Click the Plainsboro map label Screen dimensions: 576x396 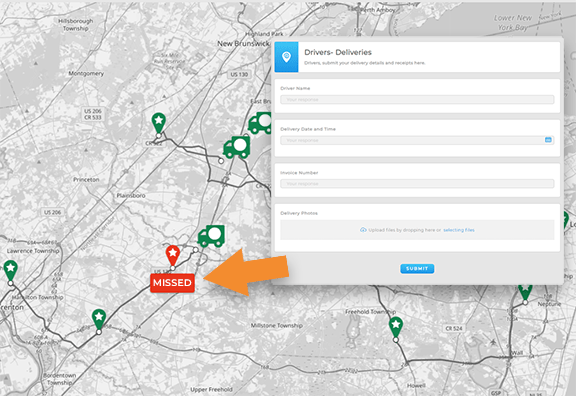coord(131,195)
